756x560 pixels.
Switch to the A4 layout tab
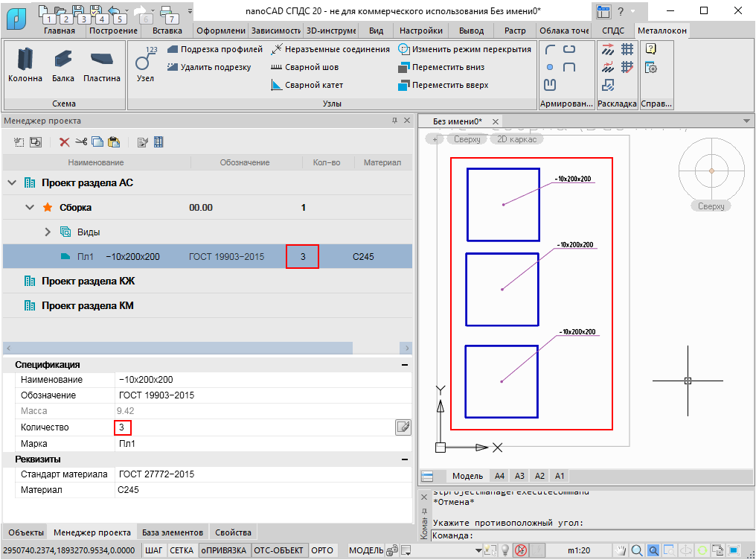[499, 476]
